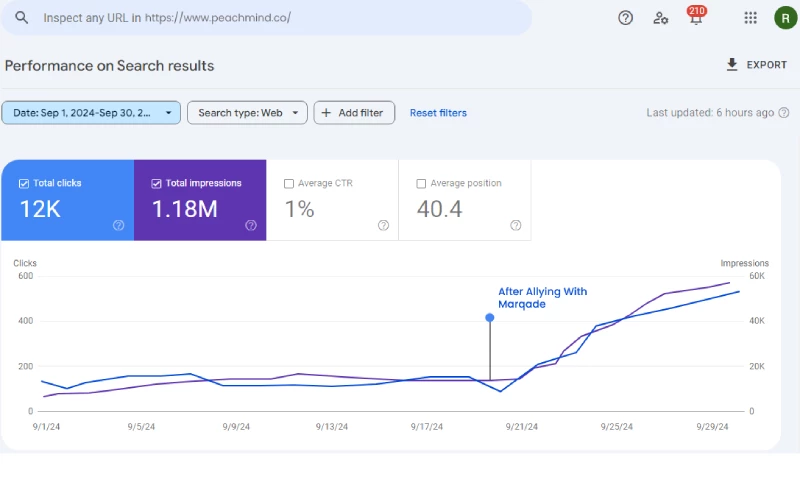The image size is (800, 480).
Task: Open notifications bell with 210 badge
Action: pyautogui.click(x=696, y=18)
